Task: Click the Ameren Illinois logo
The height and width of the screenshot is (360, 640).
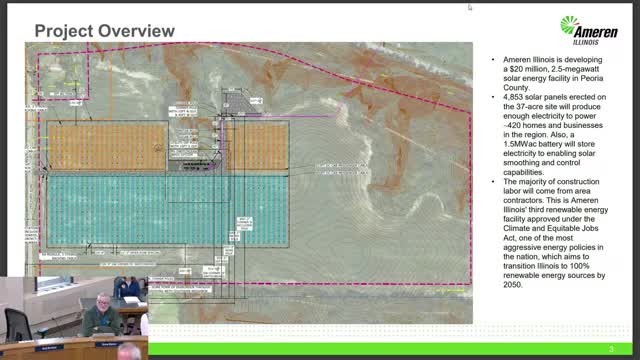Action: coord(589,31)
